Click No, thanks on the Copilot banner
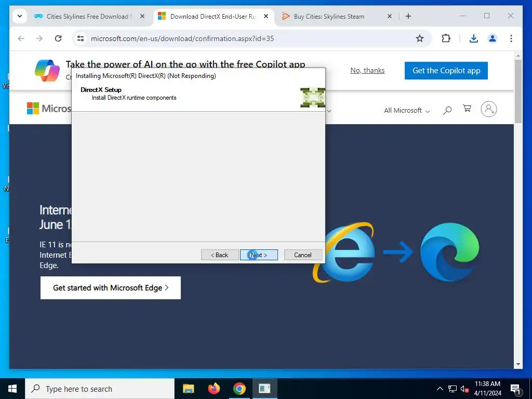 pos(367,70)
